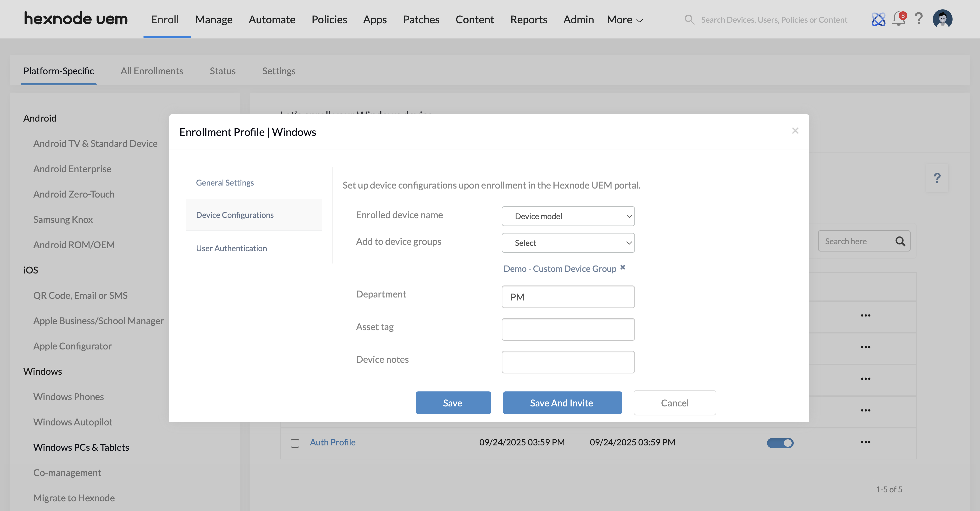
Task: Click into the Asset tag field
Action: (x=568, y=329)
